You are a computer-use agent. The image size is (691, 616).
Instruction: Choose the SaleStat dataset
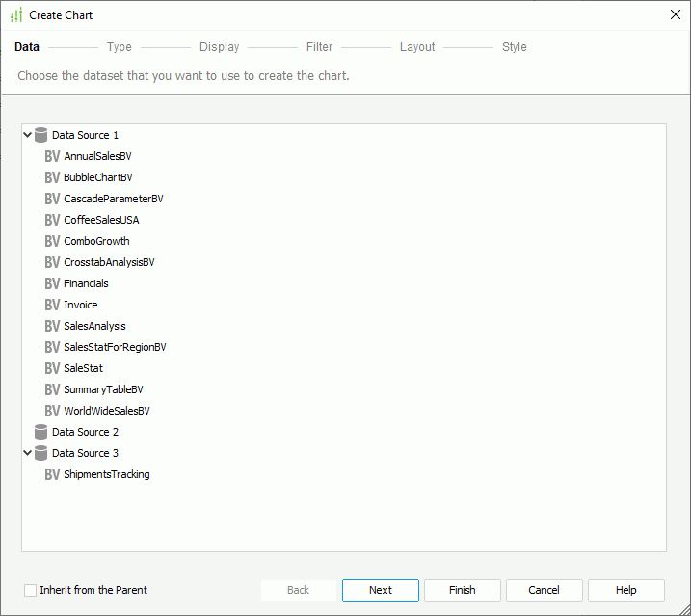pos(83,368)
